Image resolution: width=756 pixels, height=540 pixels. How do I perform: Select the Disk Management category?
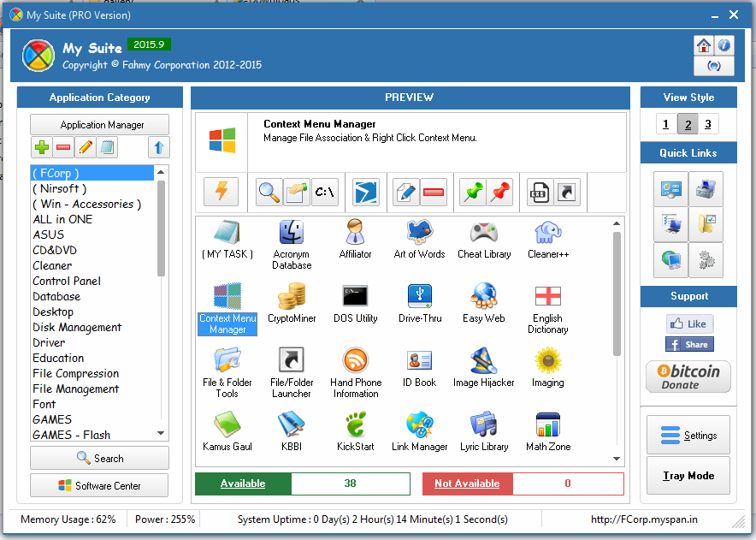tap(77, 327)
